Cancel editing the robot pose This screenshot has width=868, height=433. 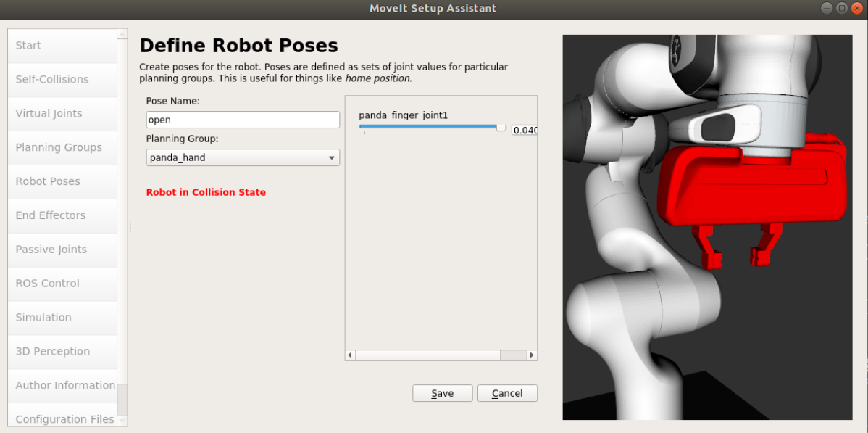tap(507, 392)
